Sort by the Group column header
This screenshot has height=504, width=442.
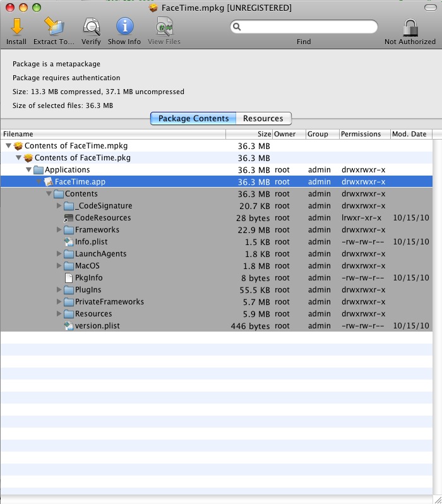(323, 134)
